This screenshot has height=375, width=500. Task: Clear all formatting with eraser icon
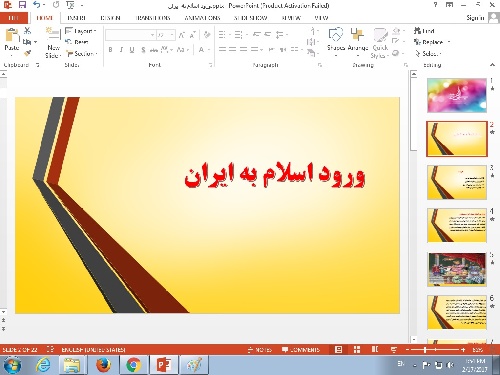click(207, 35)
